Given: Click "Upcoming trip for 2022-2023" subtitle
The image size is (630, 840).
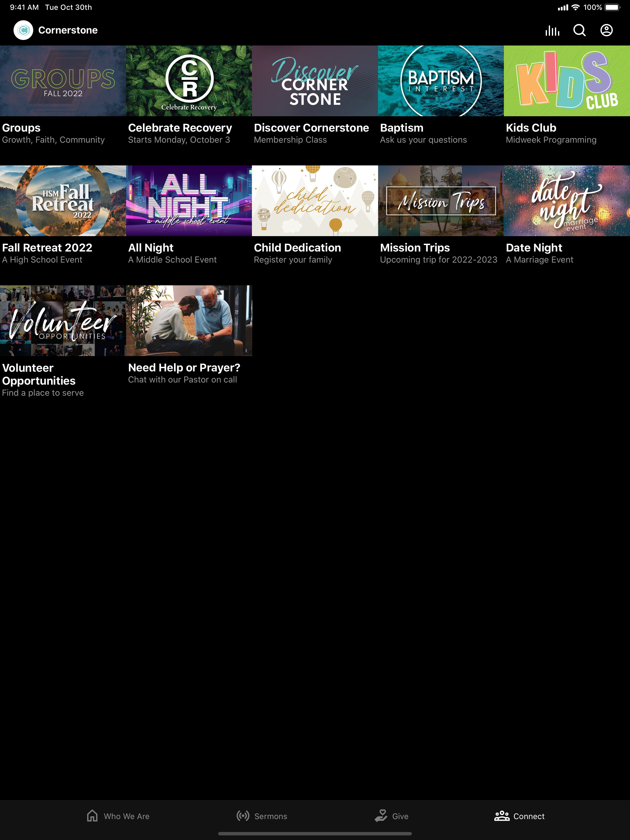Looking at the screenshot, I should click(438, 260).
